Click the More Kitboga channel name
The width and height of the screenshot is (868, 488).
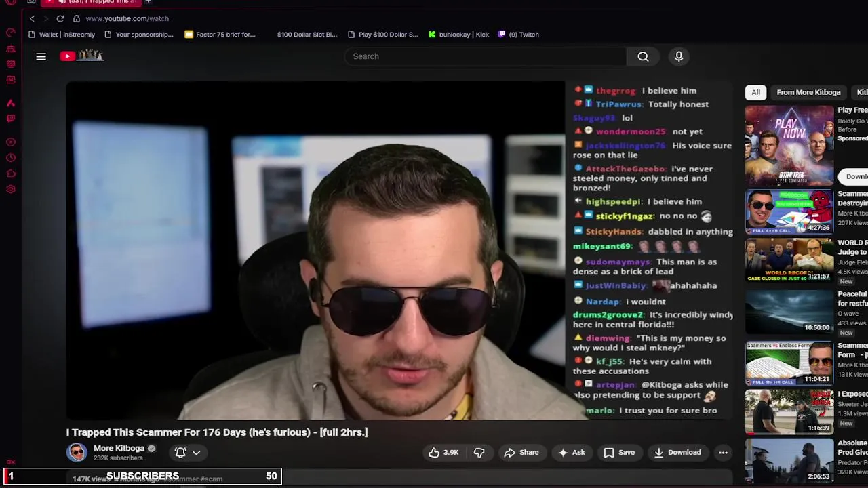[119, 448]
